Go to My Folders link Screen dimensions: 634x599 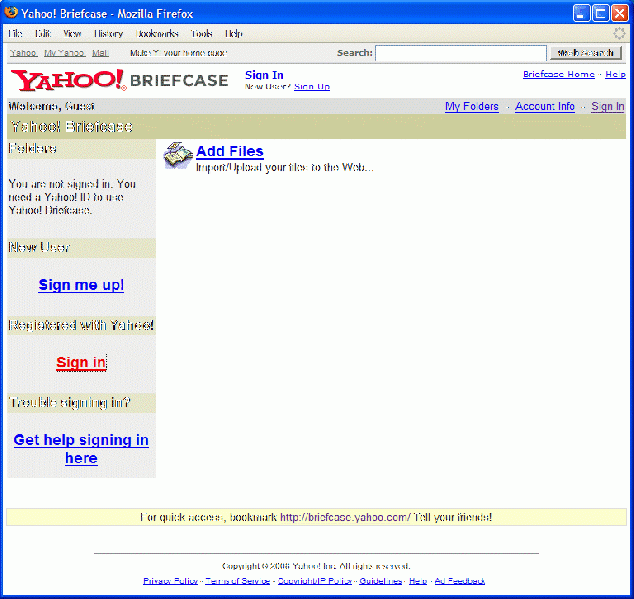471,106
